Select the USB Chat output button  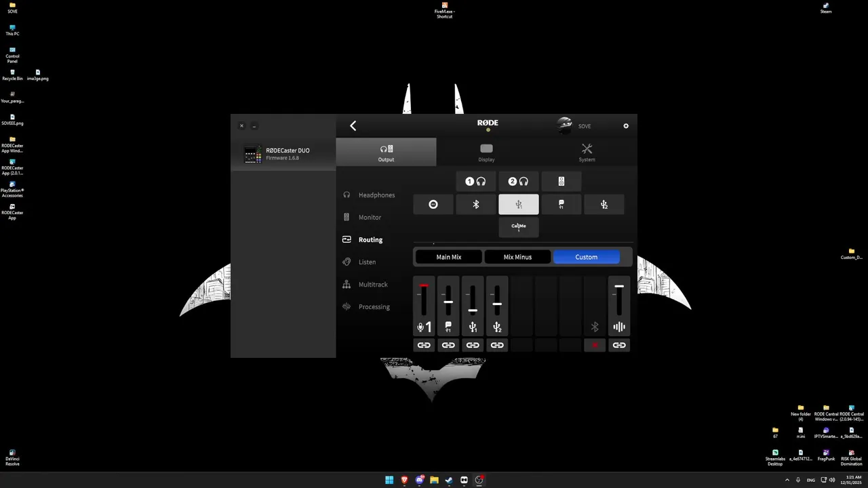tap(561, 205)
